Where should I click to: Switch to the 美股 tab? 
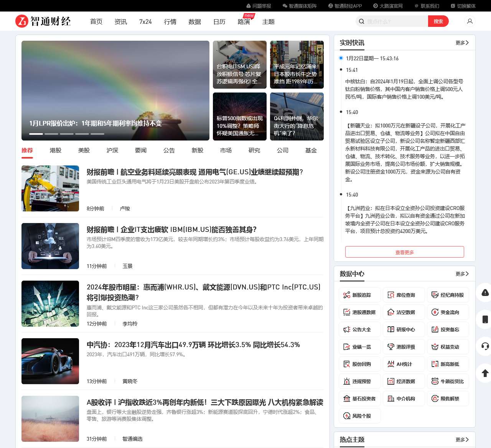(84, 150)
